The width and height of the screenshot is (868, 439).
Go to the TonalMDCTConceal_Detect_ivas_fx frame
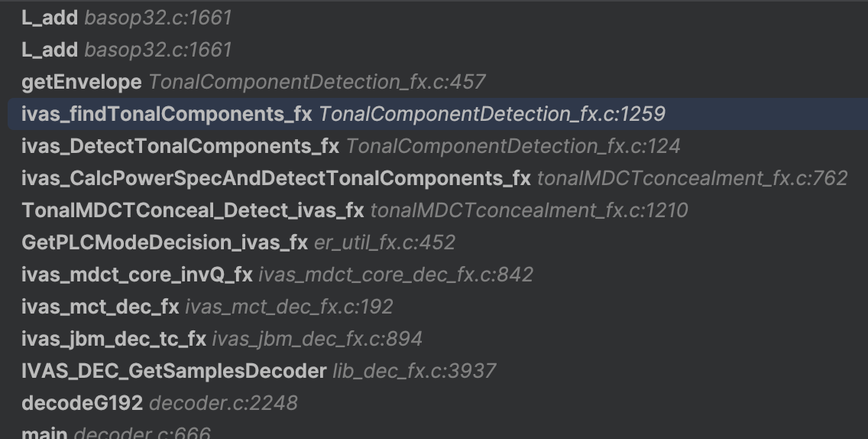coord(193,210)
